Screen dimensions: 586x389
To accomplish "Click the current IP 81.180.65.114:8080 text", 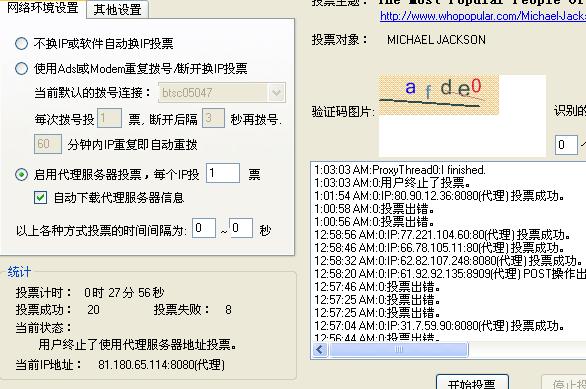I will pos(161,364).
